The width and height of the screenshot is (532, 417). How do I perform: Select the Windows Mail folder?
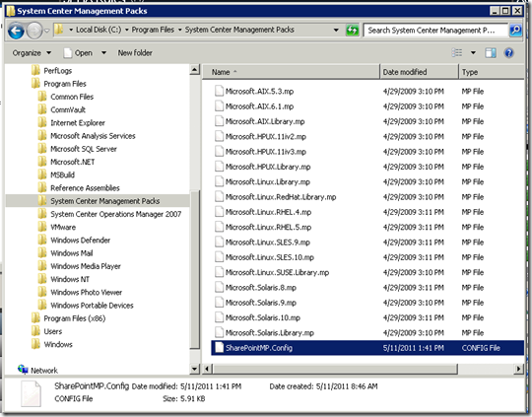click(65, 253)
